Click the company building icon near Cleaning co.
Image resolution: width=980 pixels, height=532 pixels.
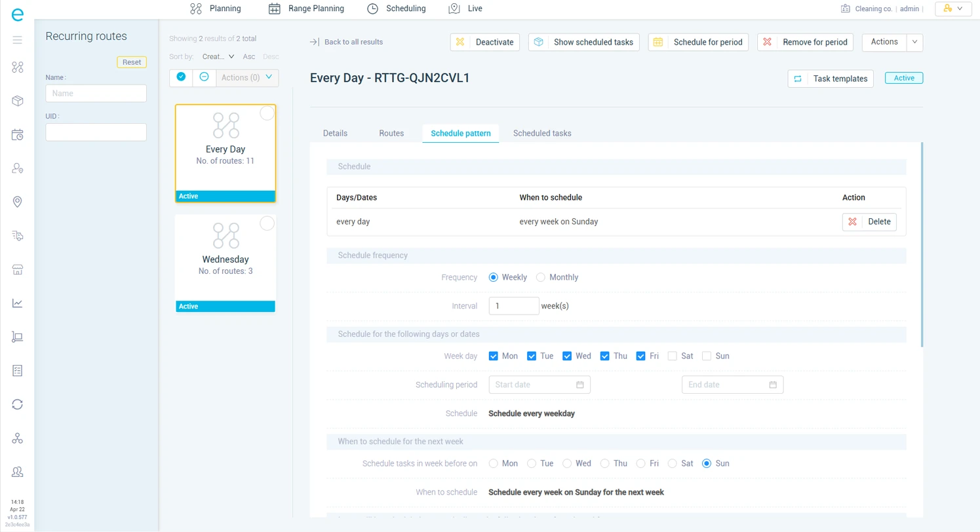point(845,9)
